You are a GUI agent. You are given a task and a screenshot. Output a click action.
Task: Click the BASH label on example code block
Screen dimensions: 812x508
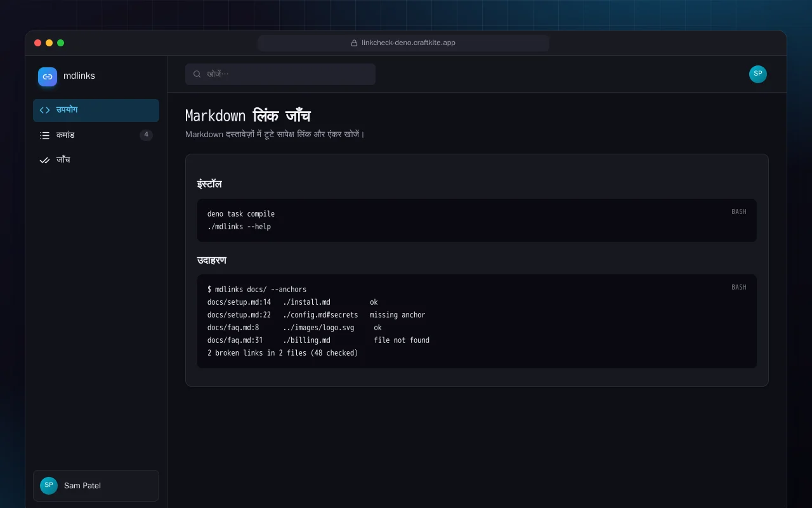click(739, 287)
